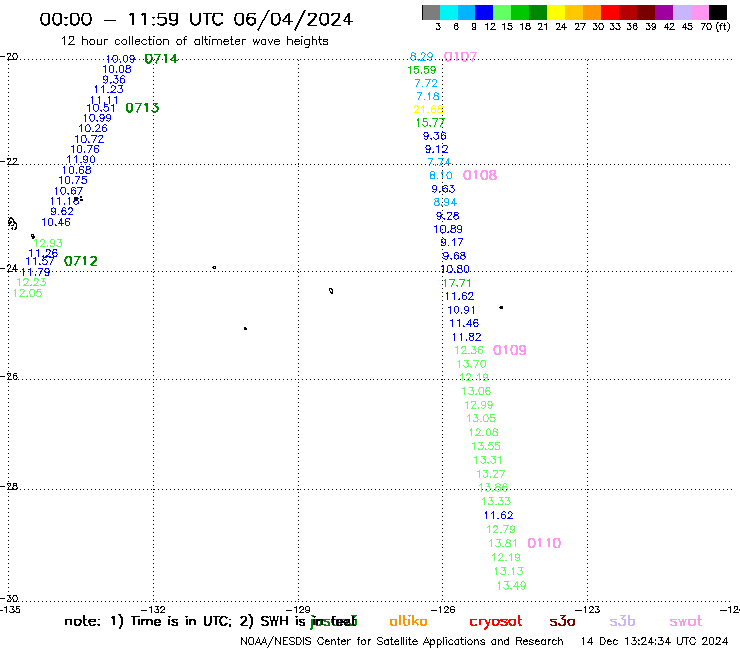
Task: Click the NOAA/NESDIS credit line
Action: tap(402, 641)
